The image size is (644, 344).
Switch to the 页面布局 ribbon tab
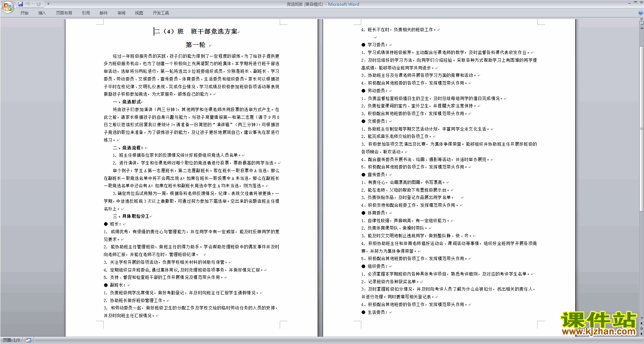coord(64,13)
